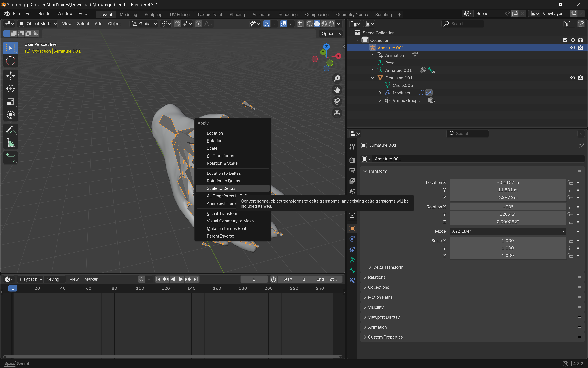The height and width of the screenshot is (368, 588).
Task: Click the Scale X value field
Action: tap(508, 240)
